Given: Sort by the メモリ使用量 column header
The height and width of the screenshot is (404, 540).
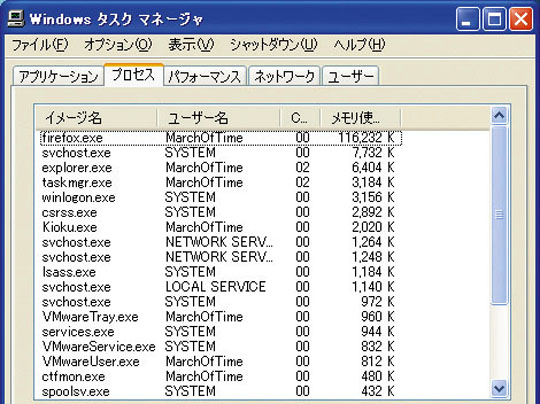Looking at the screenshot, I should click(361, 118).
